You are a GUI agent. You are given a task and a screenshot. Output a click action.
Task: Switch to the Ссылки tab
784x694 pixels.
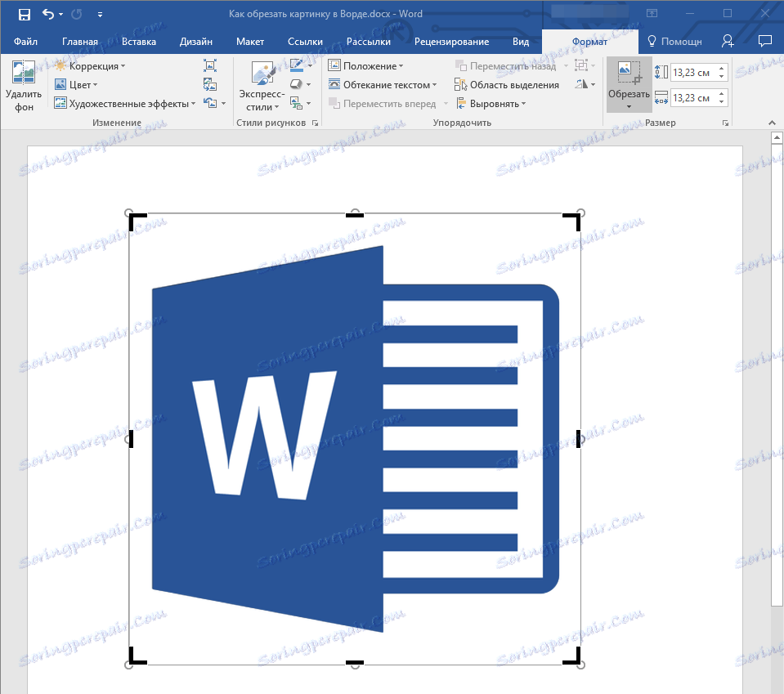(x=305, y=42)
